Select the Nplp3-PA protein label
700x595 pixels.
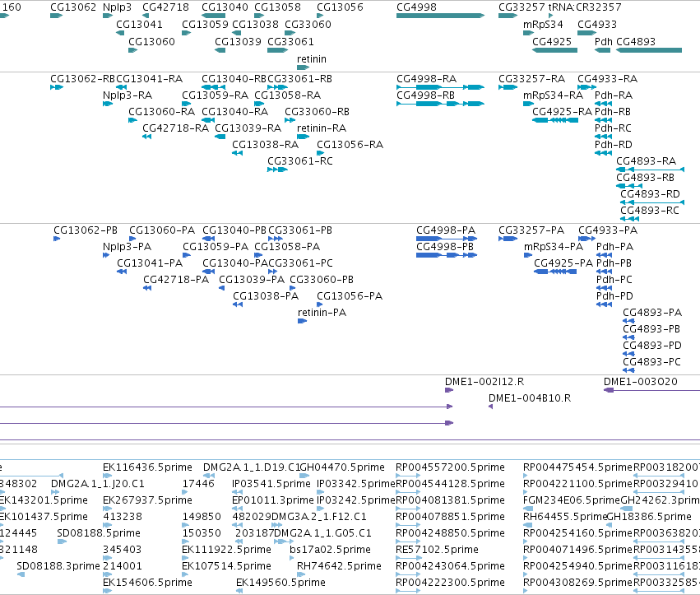127,247
